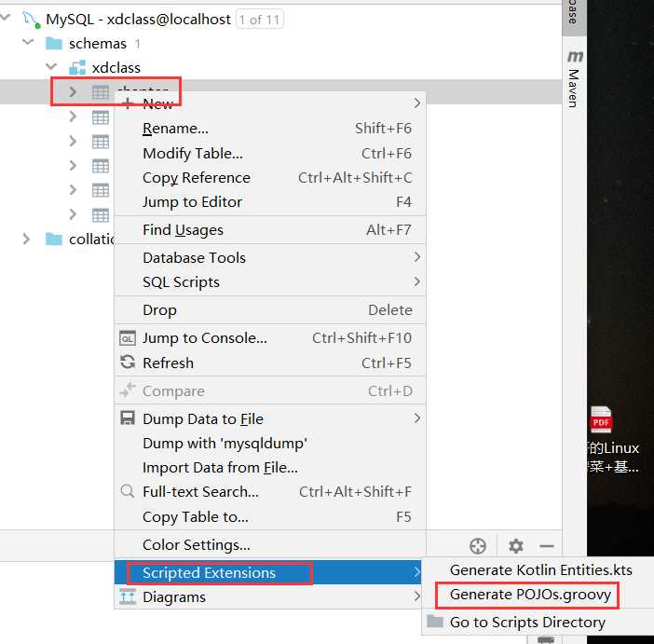This screenshot has height=644, width=654.
Task: Run Generate Kotlin Entities.kts script
Action: click(x=540, y=570)
